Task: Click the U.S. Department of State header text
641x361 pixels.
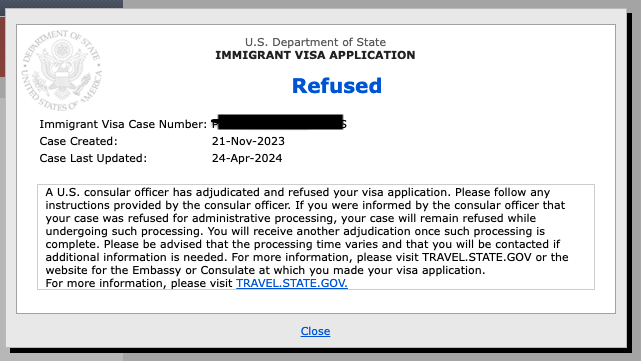Action: click(315, 42)
